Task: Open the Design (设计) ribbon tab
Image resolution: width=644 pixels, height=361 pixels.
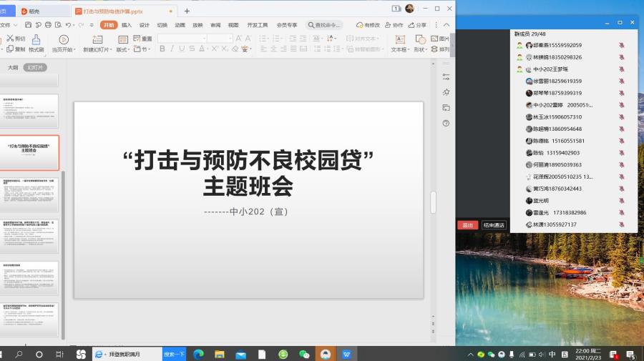Action: pos(144,25)
